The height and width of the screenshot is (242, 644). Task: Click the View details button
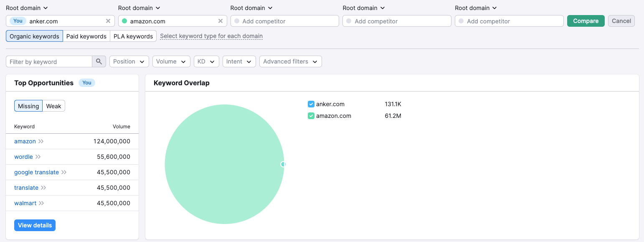point(35,225)
